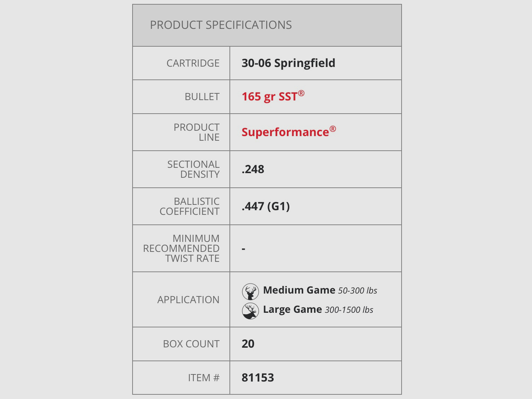
Task: Click the sectional density value .248
Action: click(x=253, y=169)
